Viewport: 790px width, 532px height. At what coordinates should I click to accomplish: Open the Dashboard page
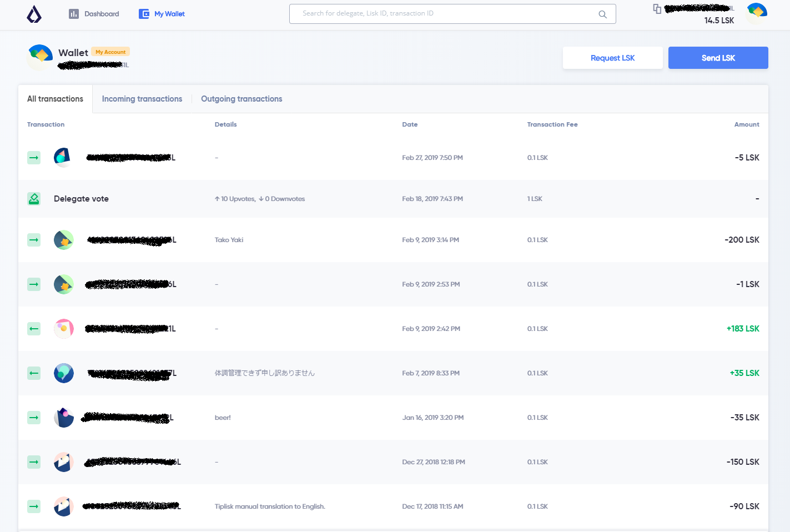tap(94, 14)
